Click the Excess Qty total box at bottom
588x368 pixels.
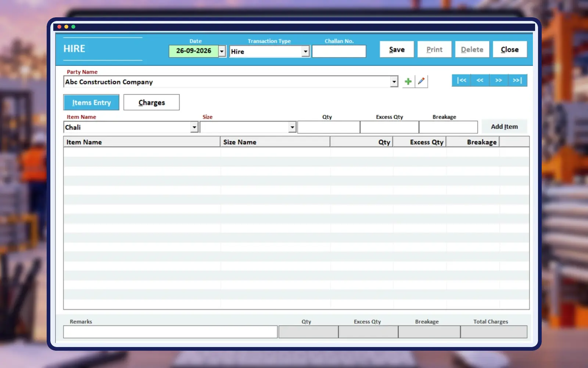click(368, 332)
